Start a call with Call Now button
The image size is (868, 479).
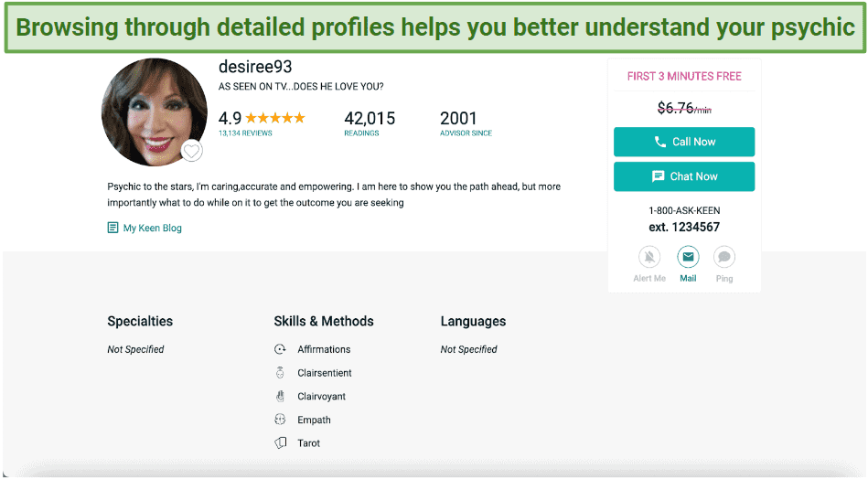tap(684, 143)
